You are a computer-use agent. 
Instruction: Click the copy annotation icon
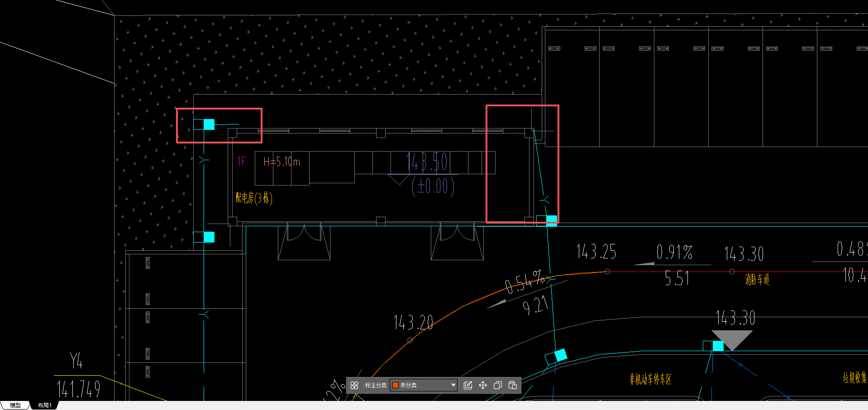[x=498, y=385]
